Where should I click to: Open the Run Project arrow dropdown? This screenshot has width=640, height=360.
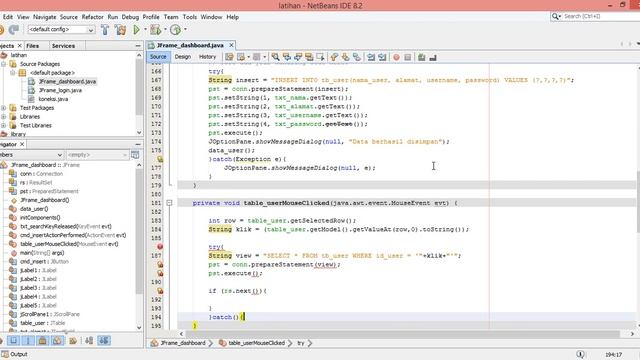pos(145,29)
